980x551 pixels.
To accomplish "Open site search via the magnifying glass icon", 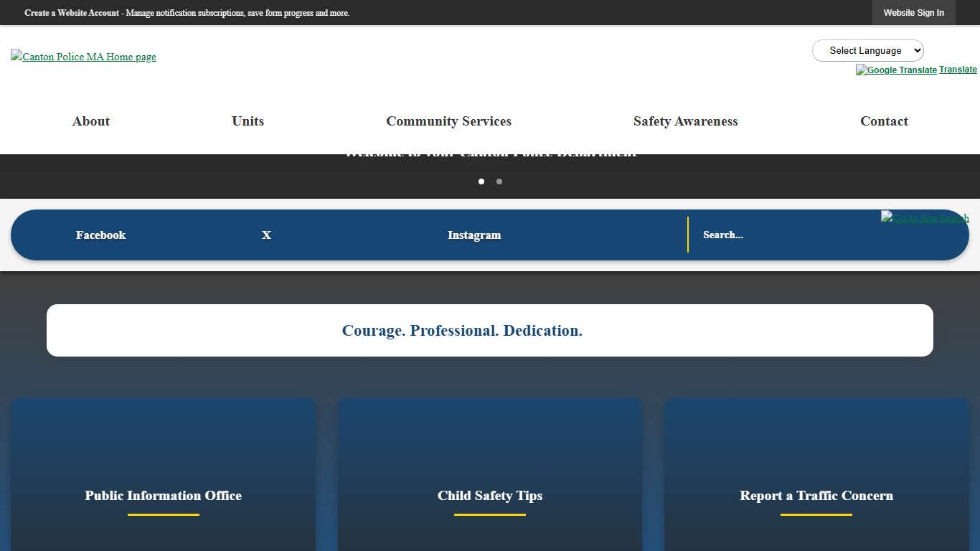I will 925,217.
